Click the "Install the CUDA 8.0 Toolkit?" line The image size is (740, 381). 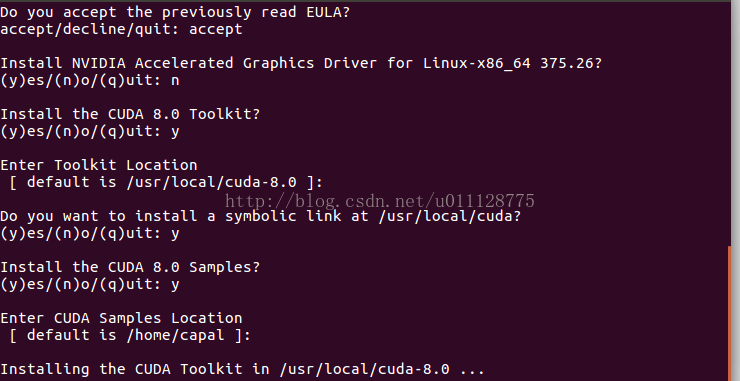pyautogui.click(x=130, y=114)
